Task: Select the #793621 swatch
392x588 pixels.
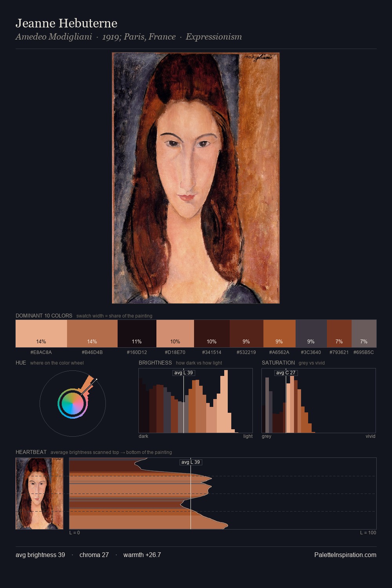Action: point(339,334)
